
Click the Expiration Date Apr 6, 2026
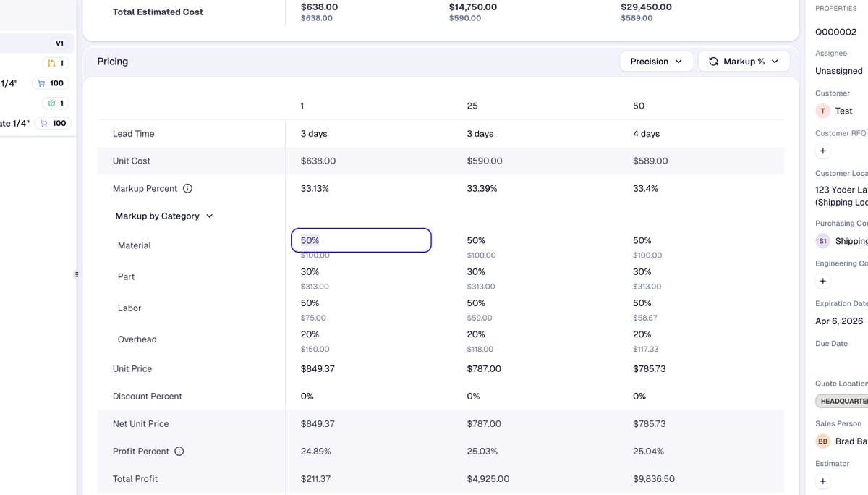[839, 321]
